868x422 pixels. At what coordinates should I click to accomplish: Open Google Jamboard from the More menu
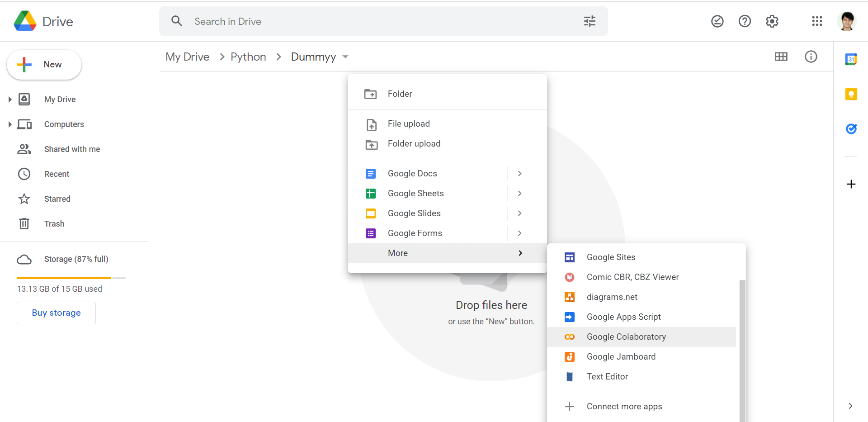point(621,356)
